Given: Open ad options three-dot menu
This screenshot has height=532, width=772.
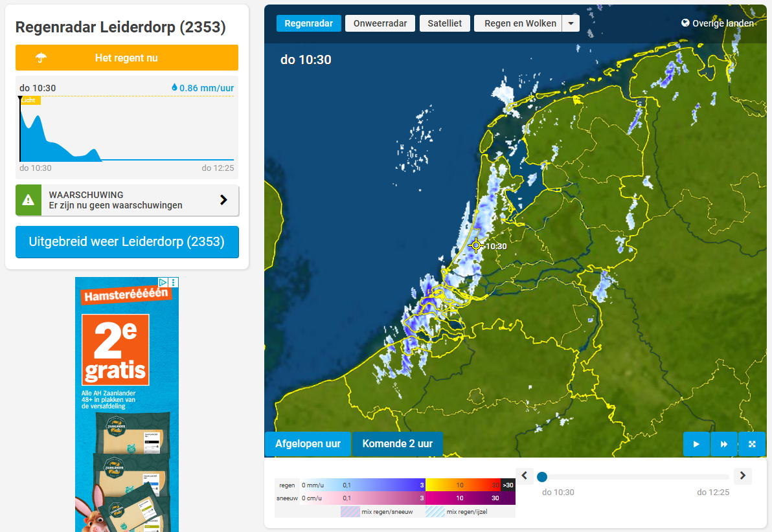Looking at the screenshot, I should [174, 282].
